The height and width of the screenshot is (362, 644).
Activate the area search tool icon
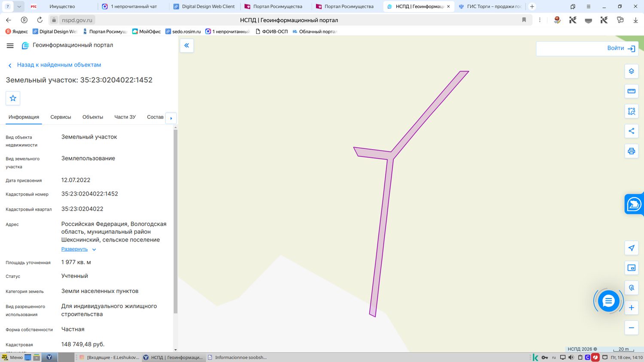pyautogui.click(x=631, y=111)
